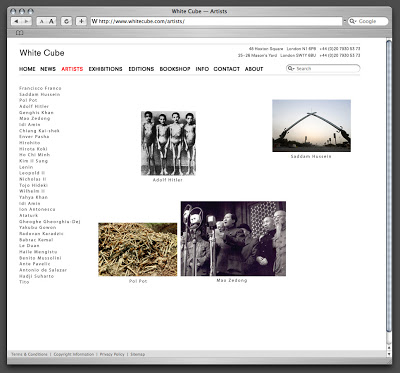The height and width of the screenshot is (373, 400).
Task: Click the Safari back arrow button
Action: click(x=16, y=21)
